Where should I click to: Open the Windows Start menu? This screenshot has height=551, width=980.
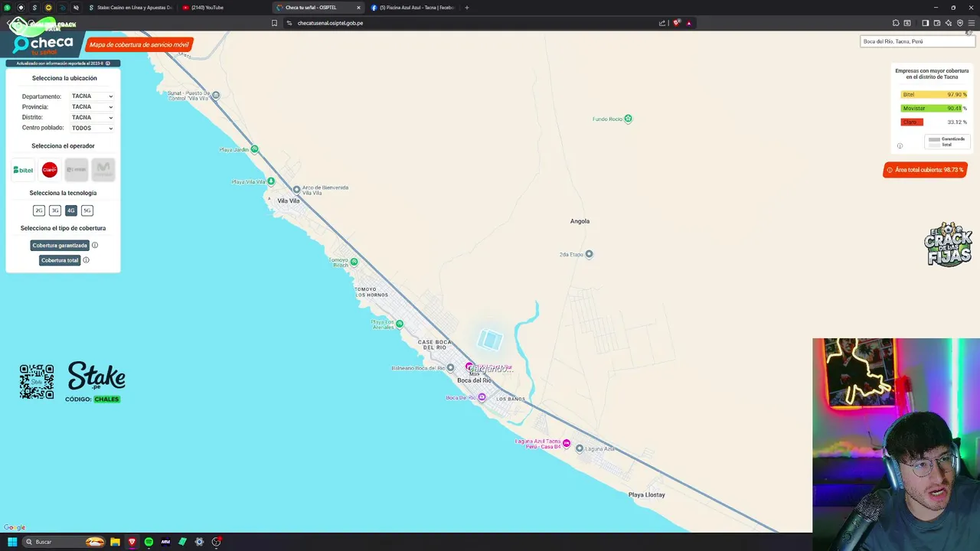12,542
